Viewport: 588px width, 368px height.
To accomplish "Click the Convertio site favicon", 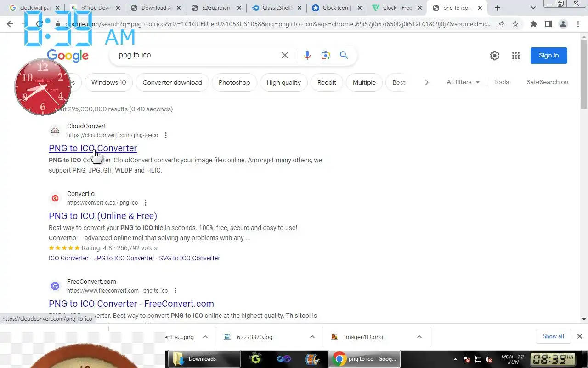I will [x=55, y=198].
